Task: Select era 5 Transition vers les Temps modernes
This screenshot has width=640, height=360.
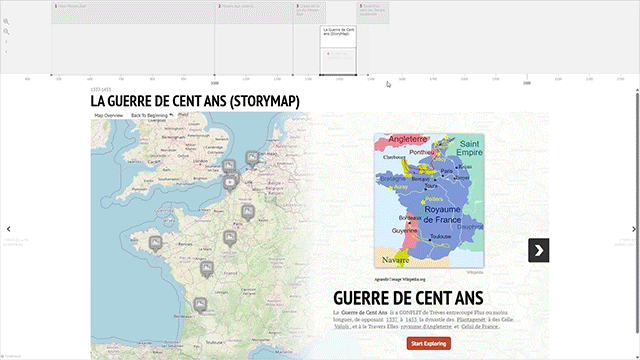Action: click(372, 13)
